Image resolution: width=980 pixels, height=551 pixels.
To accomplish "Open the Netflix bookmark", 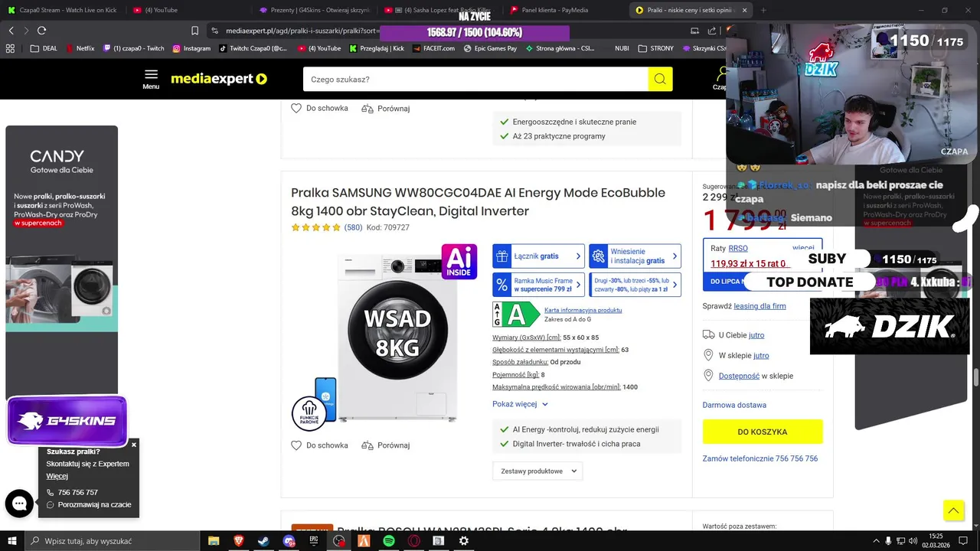I will (x=80, y=48).
